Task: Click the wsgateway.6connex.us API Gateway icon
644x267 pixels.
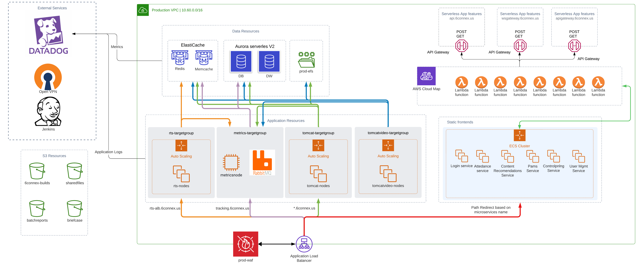Action: coord(520,46)
